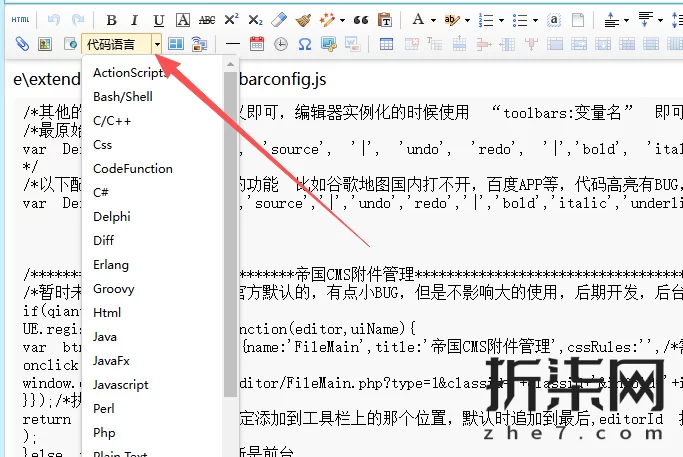Click the paragraph spacing before icon
This screenshot has width=683, height=457.
point(612,20)
